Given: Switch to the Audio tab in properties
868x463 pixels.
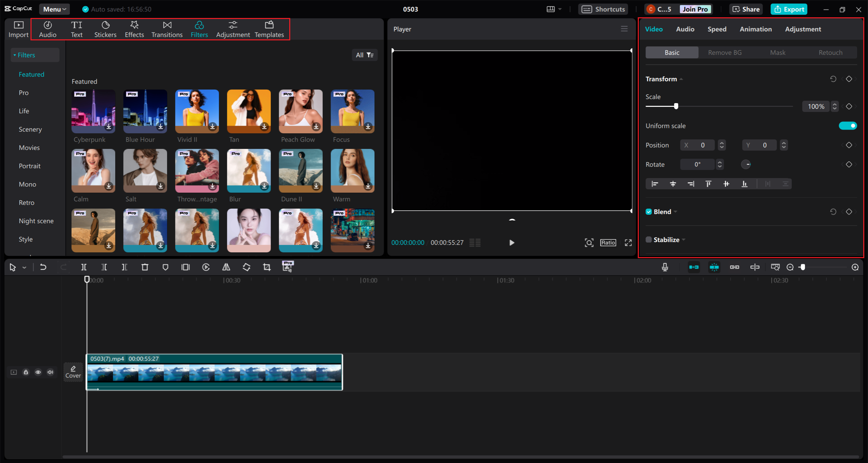Looking at the screenshot, I should coord(684,29).
